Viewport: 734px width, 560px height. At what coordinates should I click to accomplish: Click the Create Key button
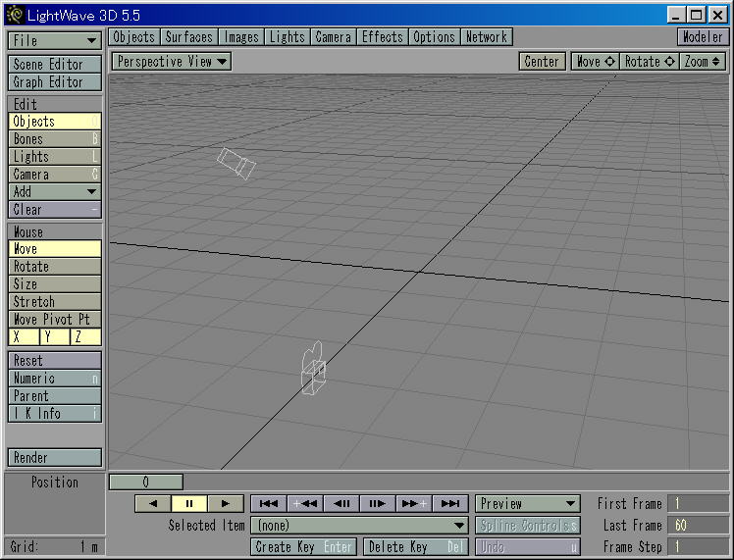click(x=304, y=547)
